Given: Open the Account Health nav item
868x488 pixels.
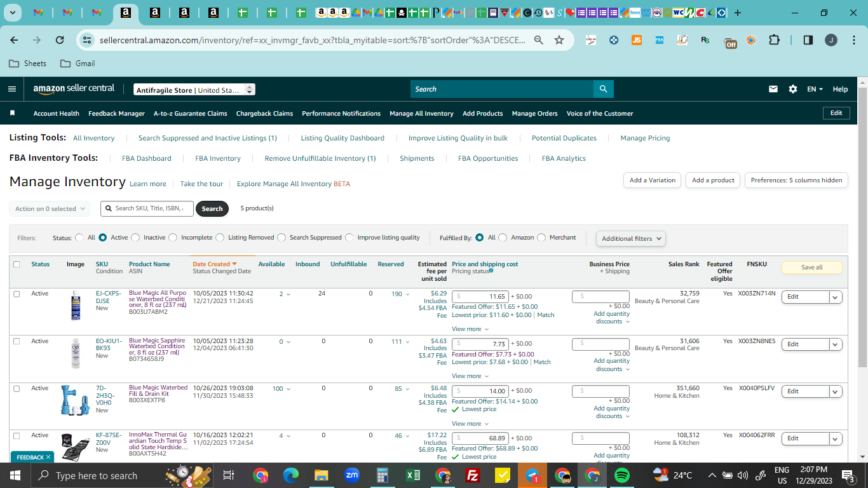Looking at the screenshot, I should (57, 113).
